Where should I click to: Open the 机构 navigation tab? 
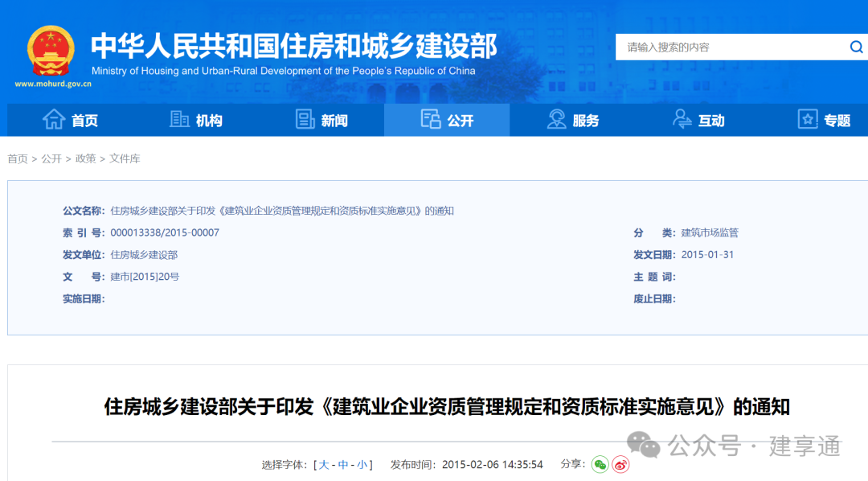[196, 120]
